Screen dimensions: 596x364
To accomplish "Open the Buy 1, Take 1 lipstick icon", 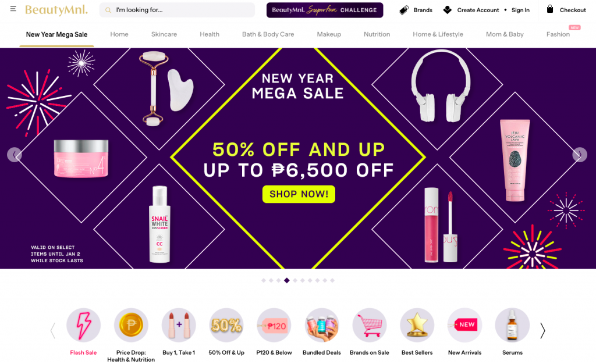I will point(179,325).
